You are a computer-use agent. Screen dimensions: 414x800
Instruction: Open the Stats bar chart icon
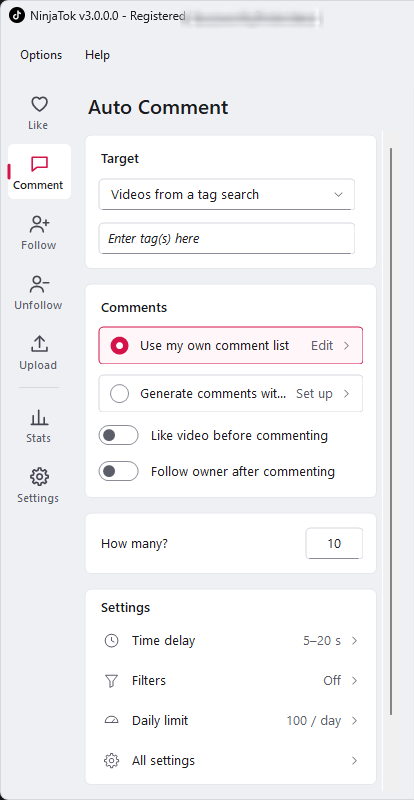click(39, 417)
